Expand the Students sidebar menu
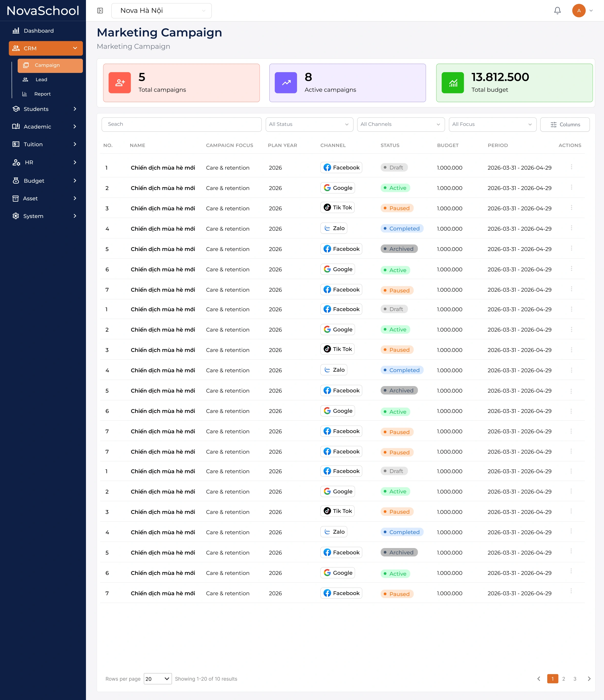Image resolution: width=604 pixels, height=700 pixels. click(x=45, y=109)
